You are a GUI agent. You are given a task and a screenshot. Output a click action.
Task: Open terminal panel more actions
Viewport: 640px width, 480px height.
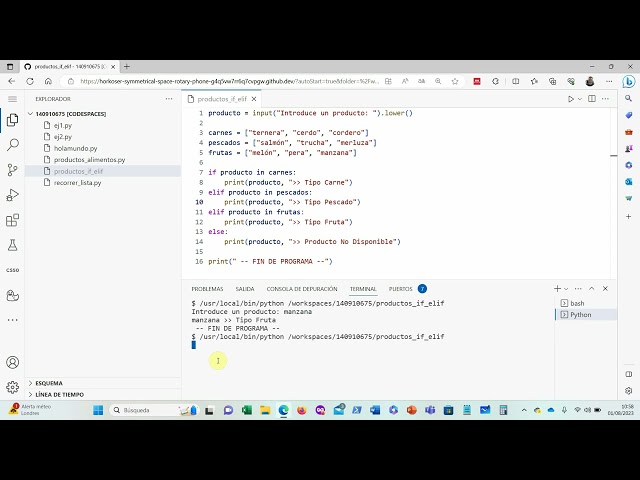click(578, 289)
